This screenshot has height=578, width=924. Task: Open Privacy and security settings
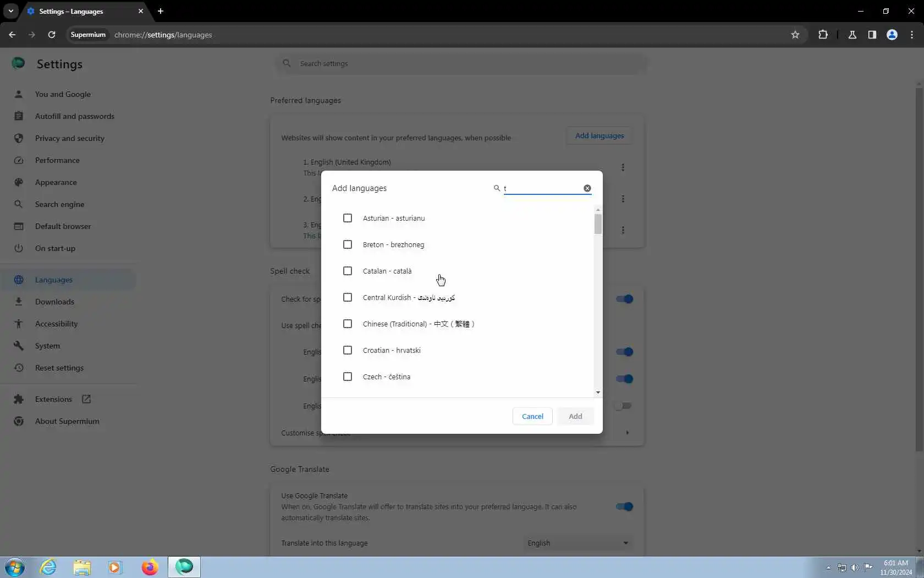(x=70, y=138)
